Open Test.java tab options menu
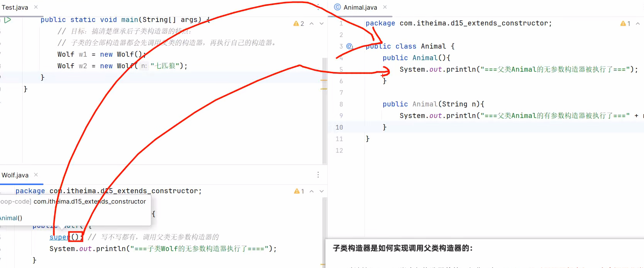The width and height of the screenshot is (644, 268). pos(318,7)
